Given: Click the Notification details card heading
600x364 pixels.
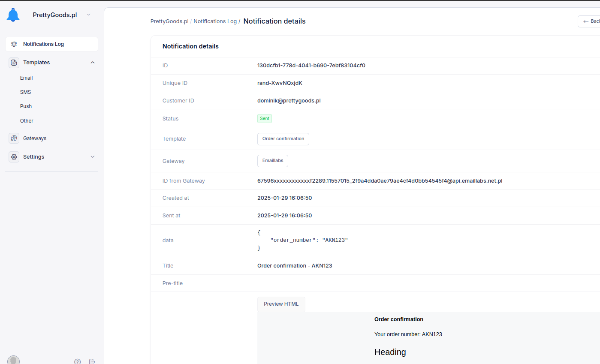Looking at the screenshot, I should [x=190, y=46].
